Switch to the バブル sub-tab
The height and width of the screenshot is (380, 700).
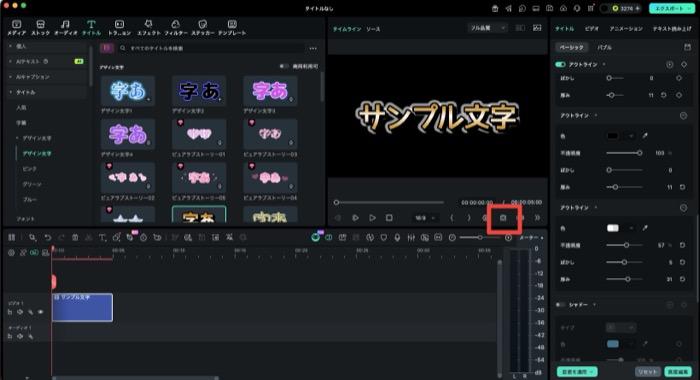[604, 47]
